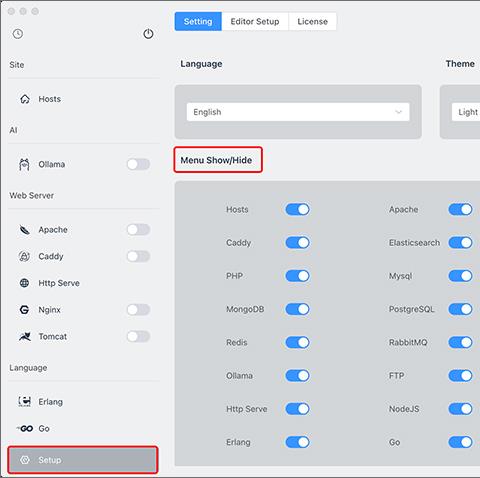Select Apache label in sidebar
This screenshot has width=480, height=478.
point(53,230)
